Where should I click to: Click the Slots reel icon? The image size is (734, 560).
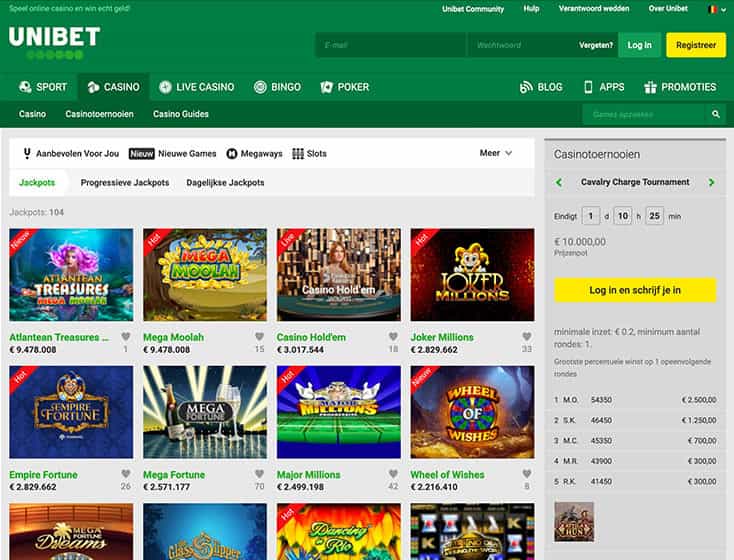pos(298,154)
